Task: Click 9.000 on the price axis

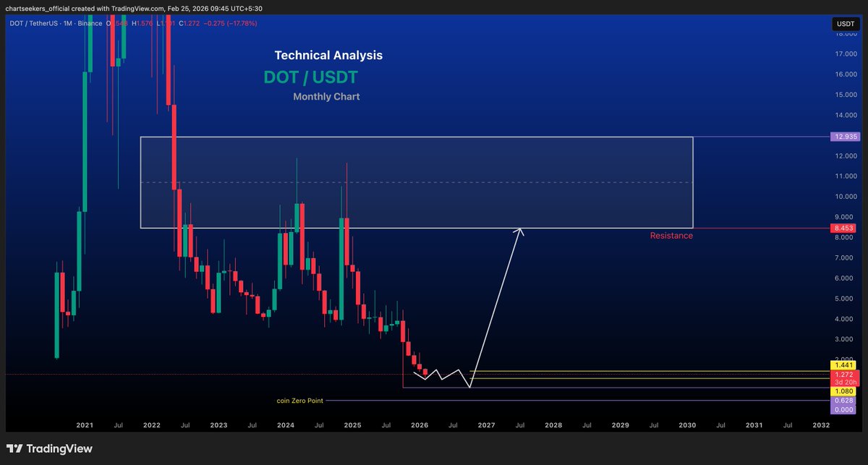Action: [x=846, y=216]
